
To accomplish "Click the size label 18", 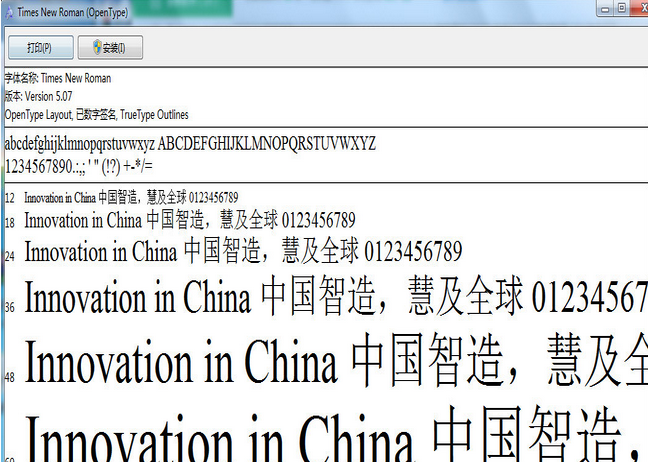I will coord(10,223).
